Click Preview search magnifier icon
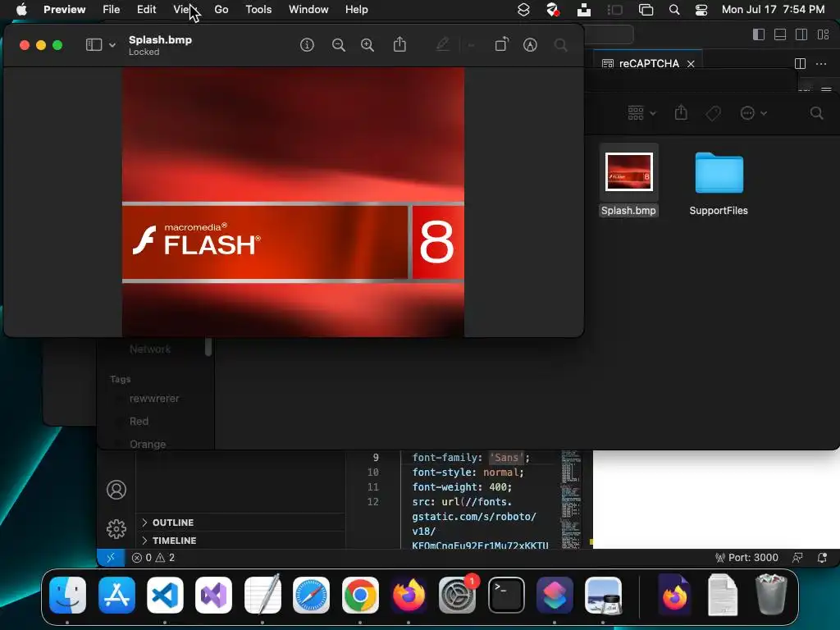This screenshot has width=840, height=630. pos(561,45)
